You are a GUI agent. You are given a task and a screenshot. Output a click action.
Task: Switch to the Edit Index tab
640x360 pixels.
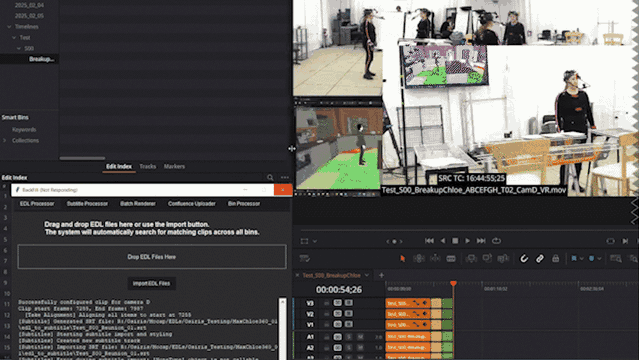point(119,167)
